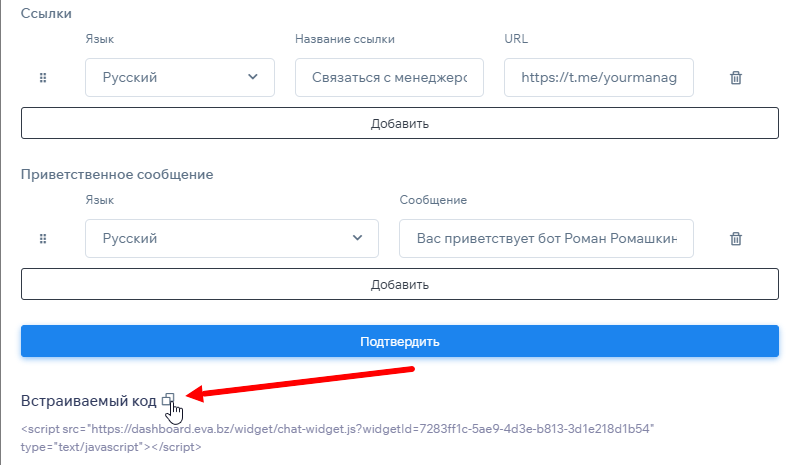Screen dimensions: 796x465
Task: Click the welcome message text field
Action: (545, 239)
